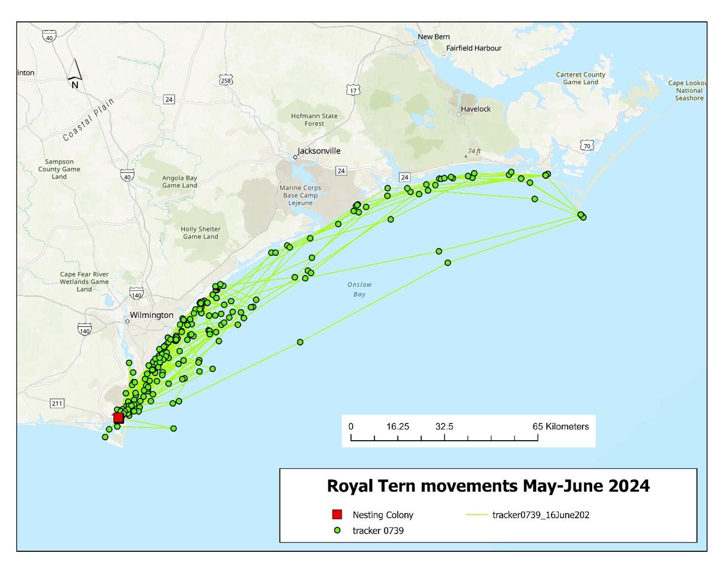
Task: Click the tracker 0739 legend text
Action: coord(378,530)
